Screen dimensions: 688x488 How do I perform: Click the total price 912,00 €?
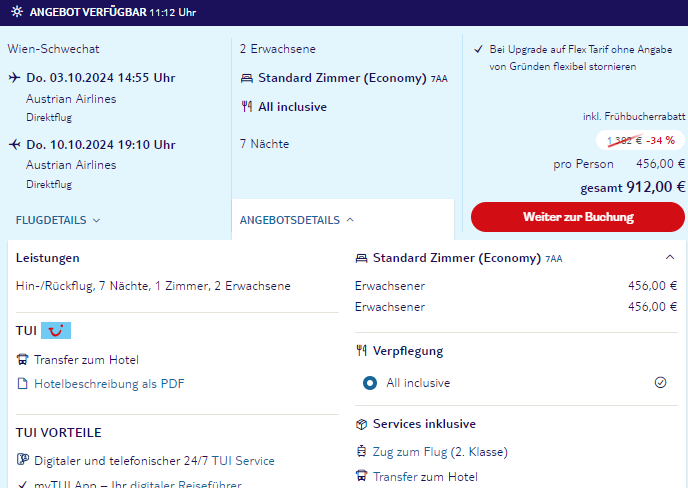(655, 187)
